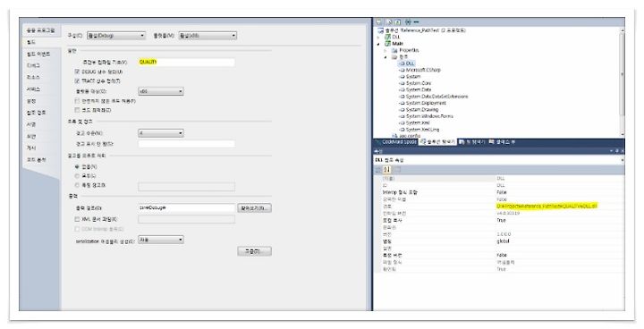Open the 코드 분석 (Code Analysis) page tab
The height and width of the screenshot is (329, 644).
(37, 160)
